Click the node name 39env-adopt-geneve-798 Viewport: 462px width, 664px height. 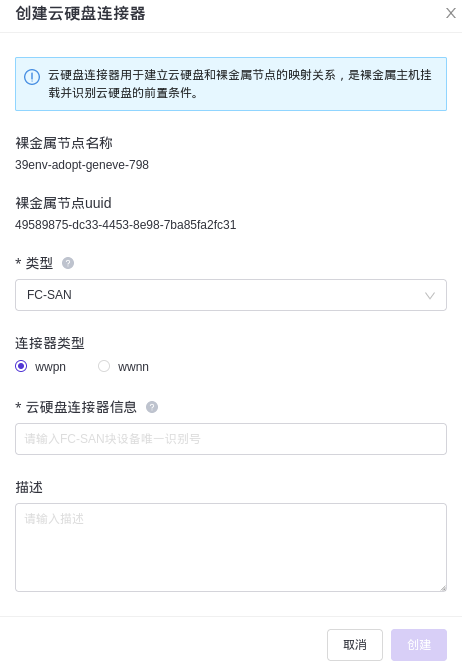point(82,165)
